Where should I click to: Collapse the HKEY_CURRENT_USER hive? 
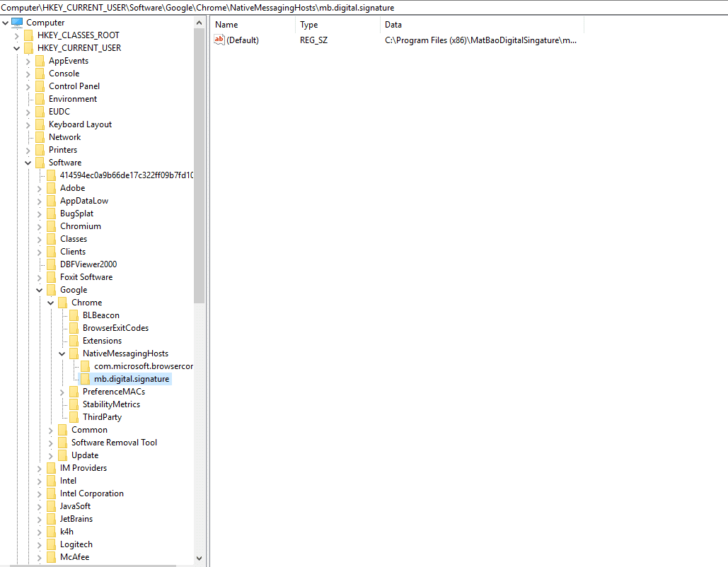tap(17, 48)
